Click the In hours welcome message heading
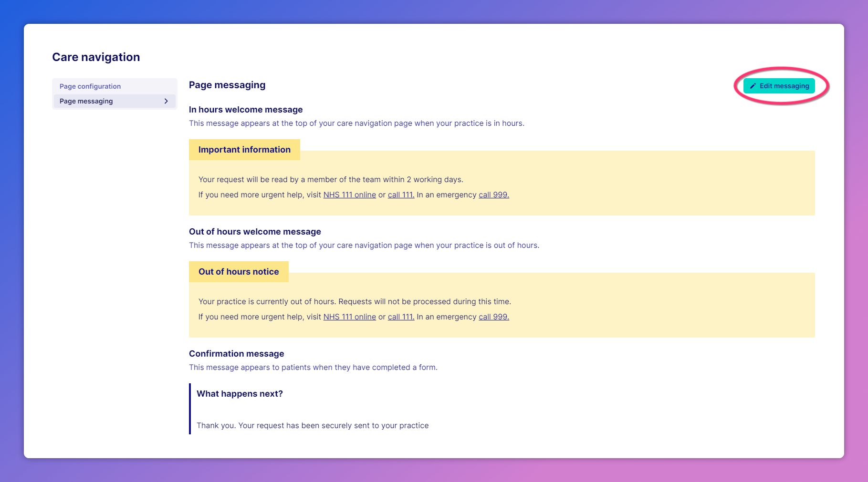The height and width of the screenshot is (482, 868). [246, 110]
